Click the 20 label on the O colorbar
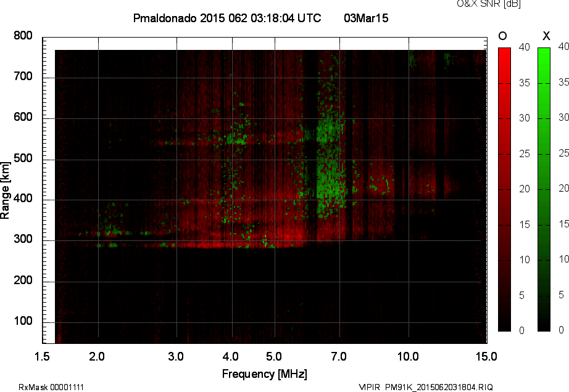569x392 pixels. pos(524,189)
